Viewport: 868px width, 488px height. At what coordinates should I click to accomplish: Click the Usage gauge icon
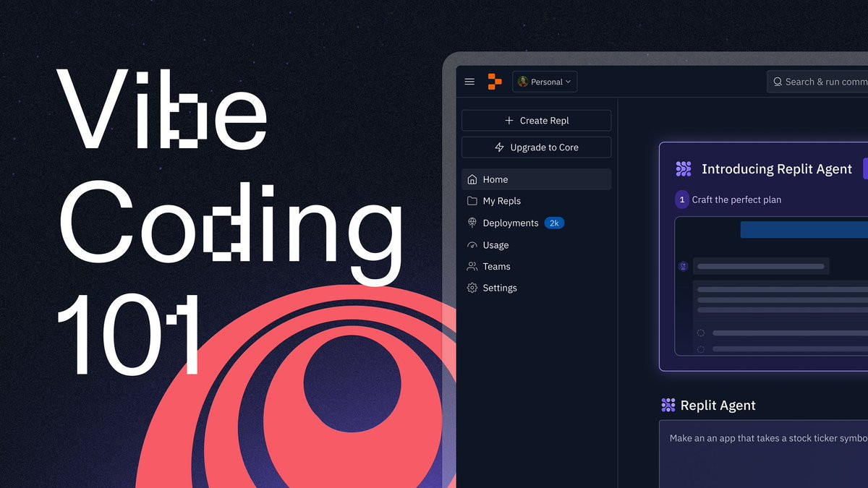click(472, 245)
